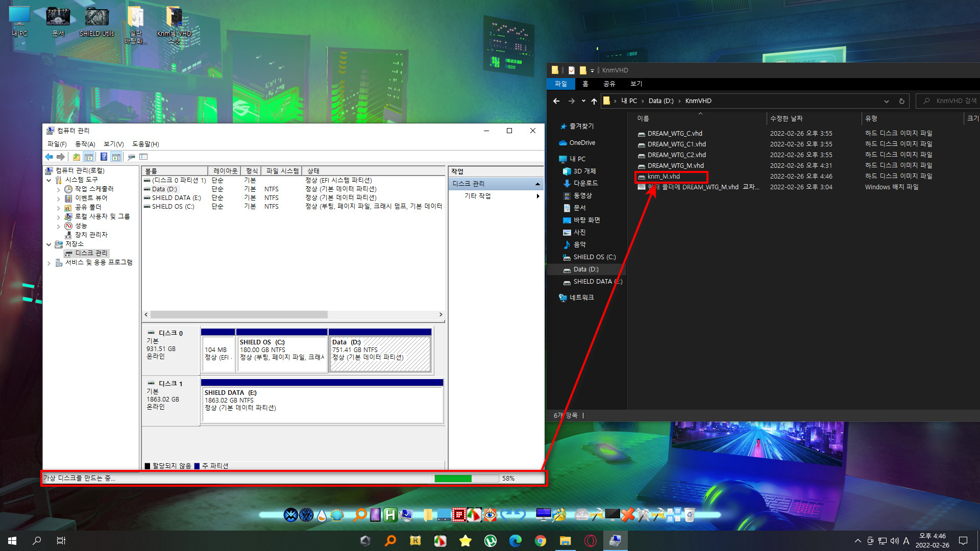Select SHIELD OS (C:) row in volume list
The image size is (980, 551).
293,207
